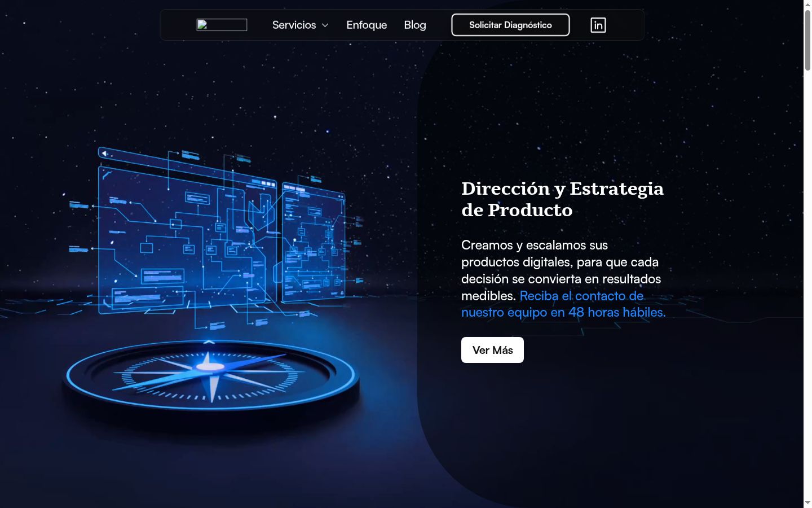The height and width of the screenshot is (508, 812).
Task: Select the heading "Dirección y Estrategia de Producto"
Action: 562,199
